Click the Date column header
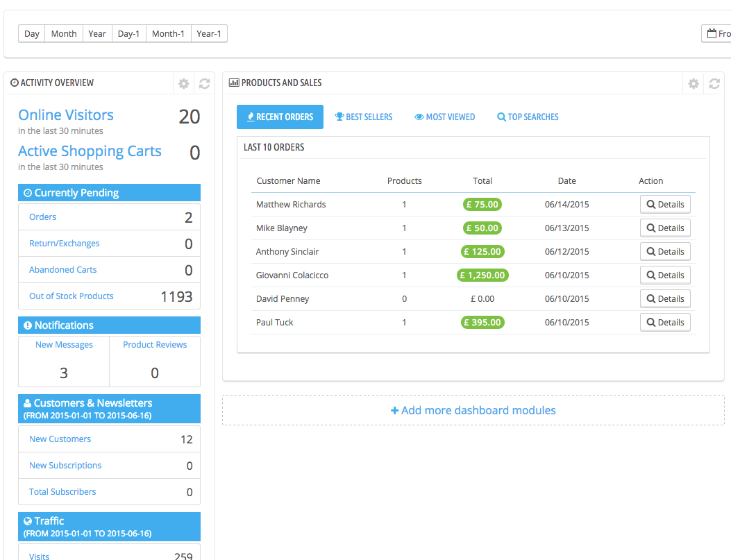Image resolution: width=731 pixels, height=560 pixels. point(567,180)
